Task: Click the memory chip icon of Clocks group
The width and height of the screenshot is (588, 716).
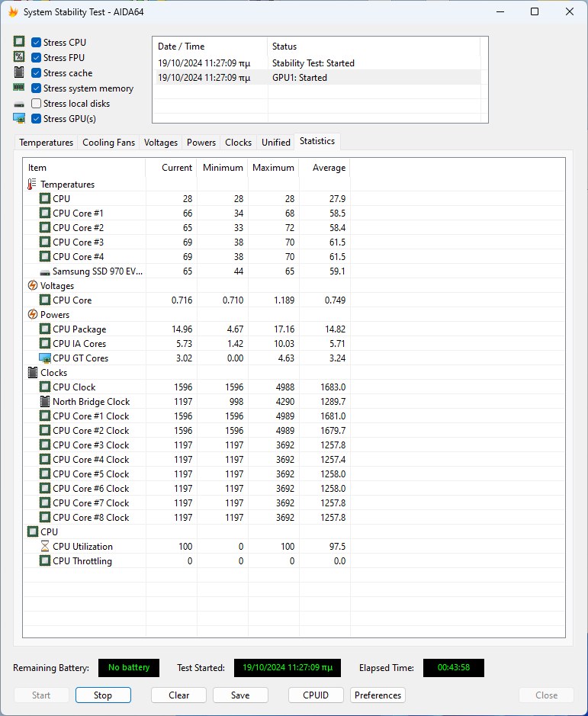Action: click(x=33, y=372)
